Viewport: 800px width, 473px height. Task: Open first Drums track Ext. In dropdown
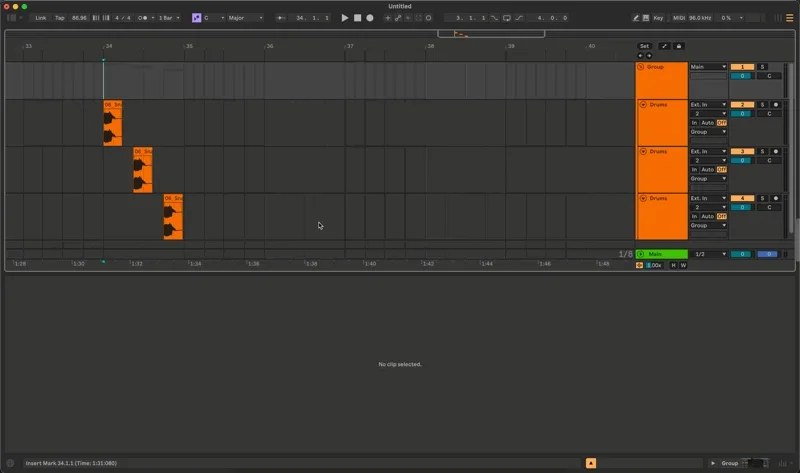click(x=708, y=105)
